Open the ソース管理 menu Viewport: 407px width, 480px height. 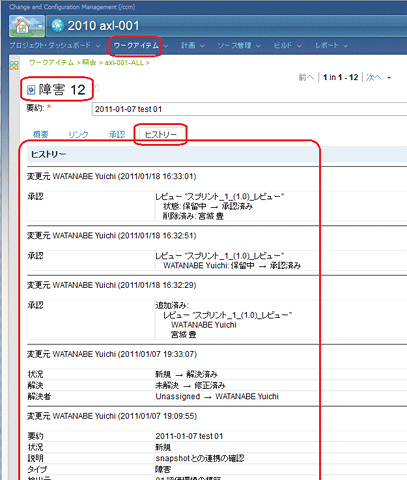click(x=234, y=45)
